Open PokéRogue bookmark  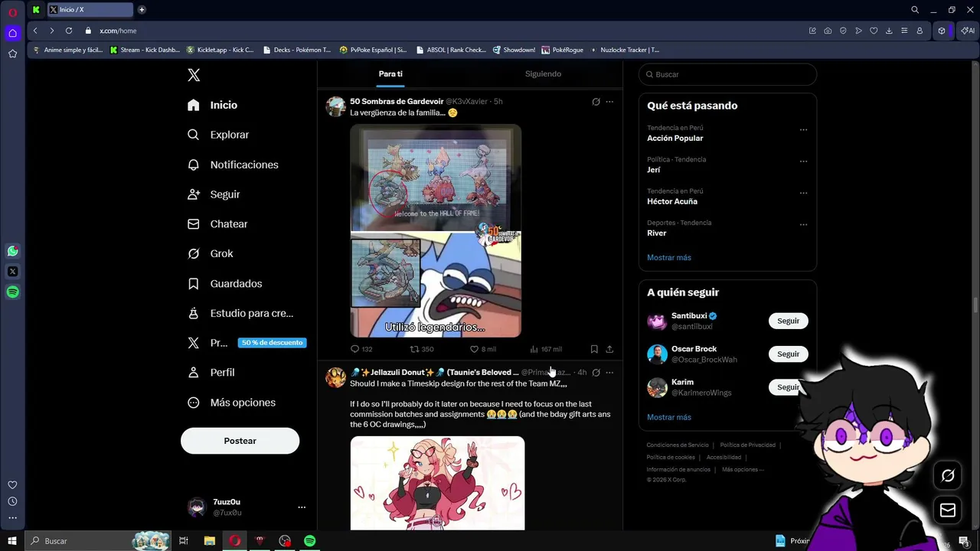(x=563, y=50)
